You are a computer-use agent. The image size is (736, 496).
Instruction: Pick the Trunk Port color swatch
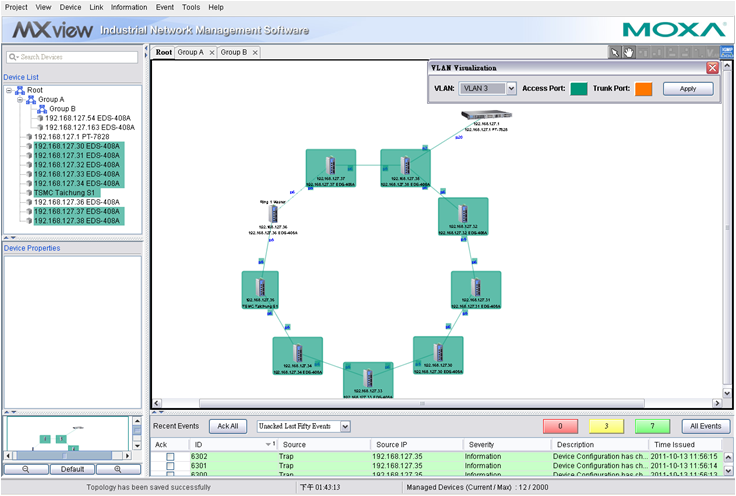644,89
